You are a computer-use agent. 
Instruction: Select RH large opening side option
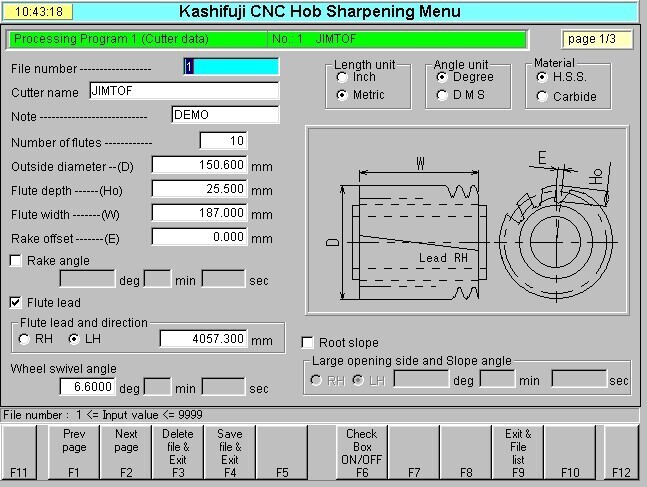coord(316,380)
